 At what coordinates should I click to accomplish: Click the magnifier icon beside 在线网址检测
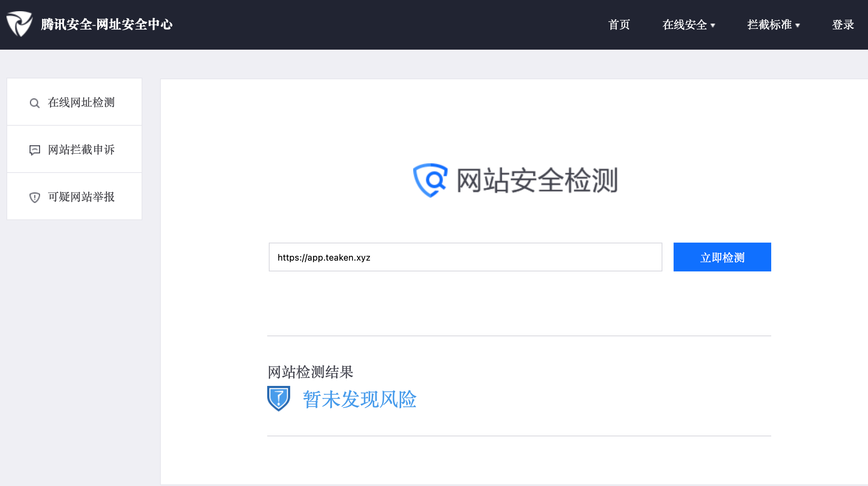pyautogui.click(x=35, y=103)
